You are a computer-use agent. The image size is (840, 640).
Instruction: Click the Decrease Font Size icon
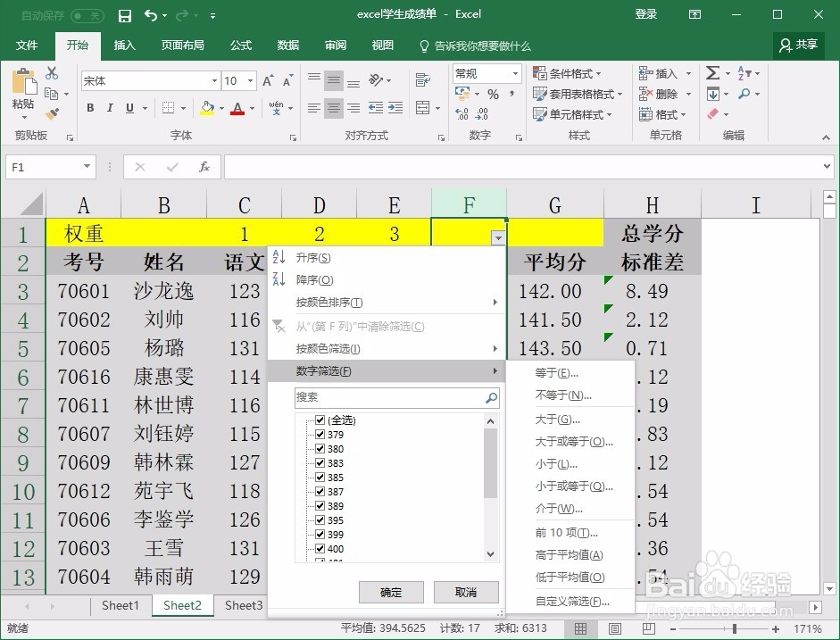pos(288,81)
